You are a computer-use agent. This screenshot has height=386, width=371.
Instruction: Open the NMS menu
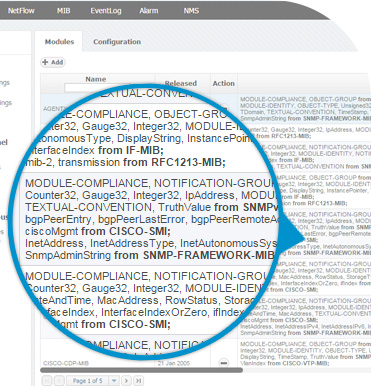191,11
